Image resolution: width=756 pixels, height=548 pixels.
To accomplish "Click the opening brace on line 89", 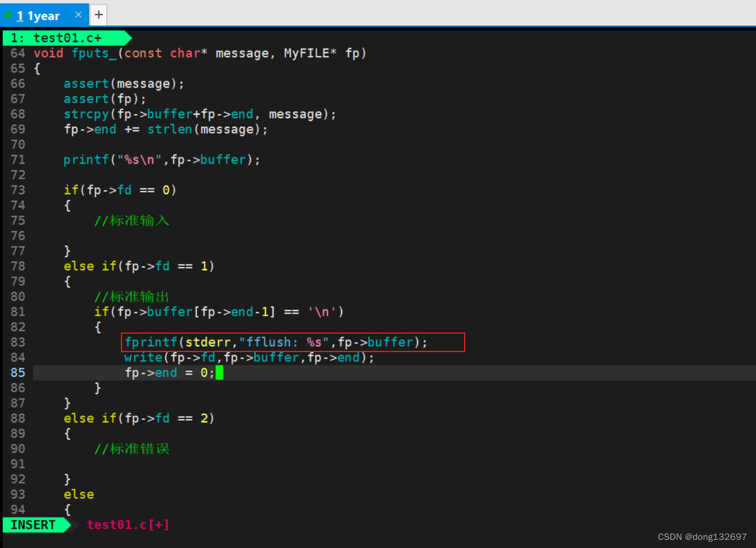I will 67,433.
